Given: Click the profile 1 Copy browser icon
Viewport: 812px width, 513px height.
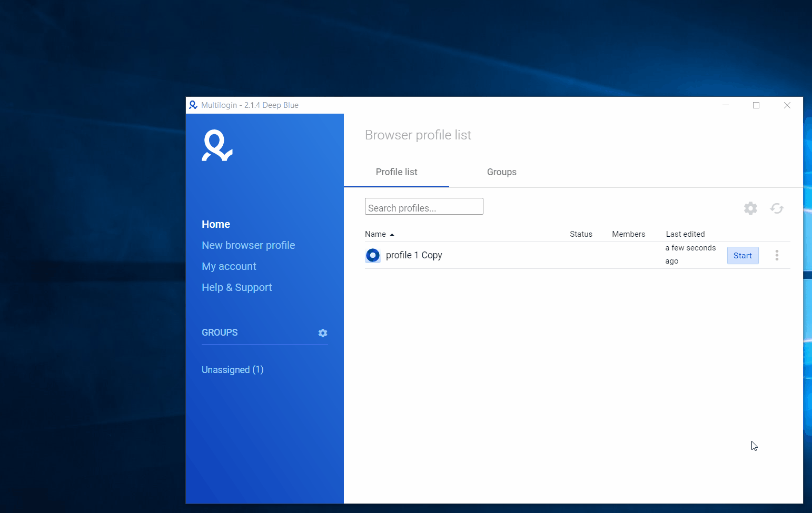Looking at the screenshot, I should (x=373, y=255).
